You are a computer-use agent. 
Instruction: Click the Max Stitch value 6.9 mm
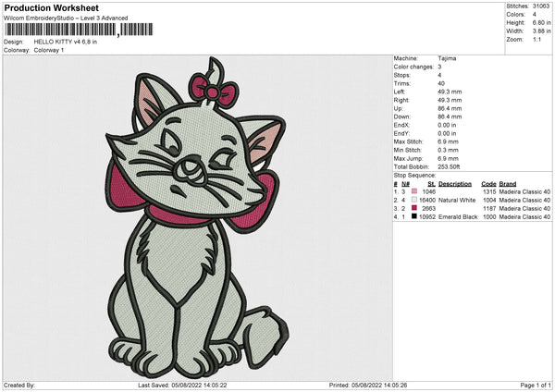pyautogui.click(x=448, y=141)
